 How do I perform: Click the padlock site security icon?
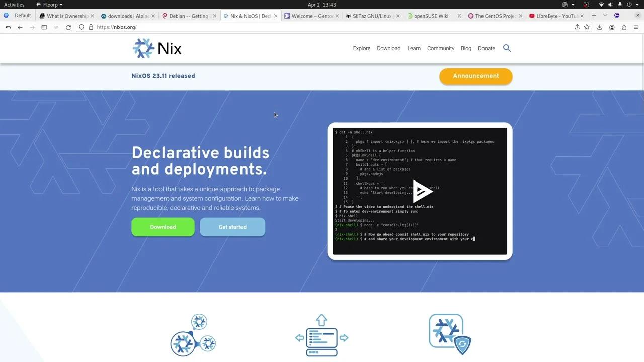91,27
